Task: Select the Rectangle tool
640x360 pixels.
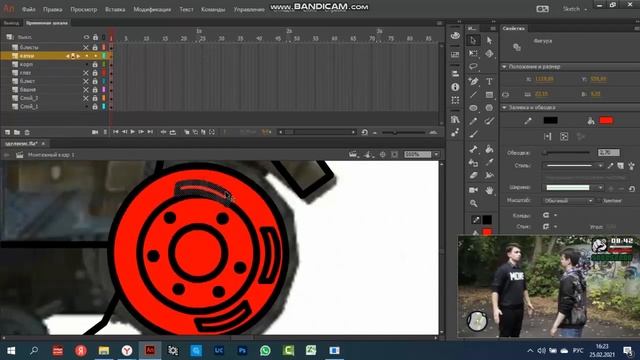Action: pos(489,95)
